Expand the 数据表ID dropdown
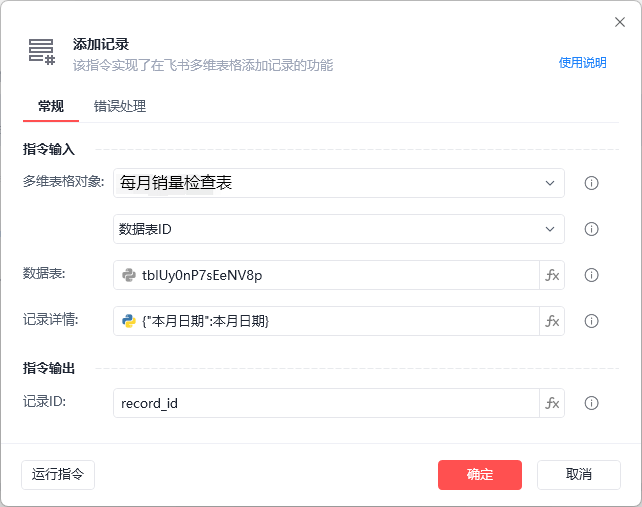 [338, 229]
